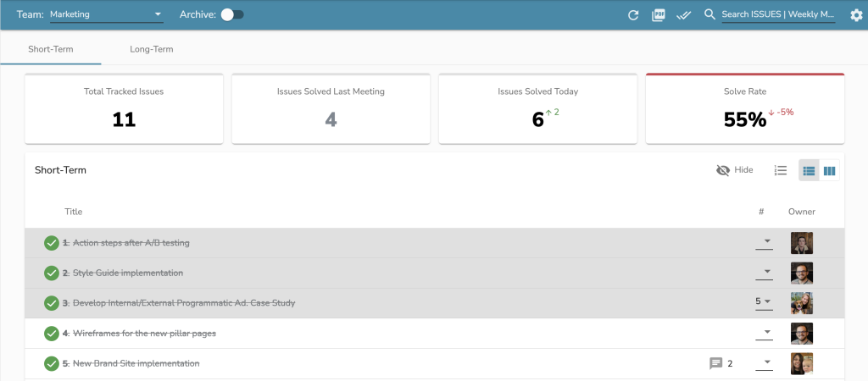Export issues with the PDF icon
The width and height of the screenshot is (868, 381).
click(659, 15)
